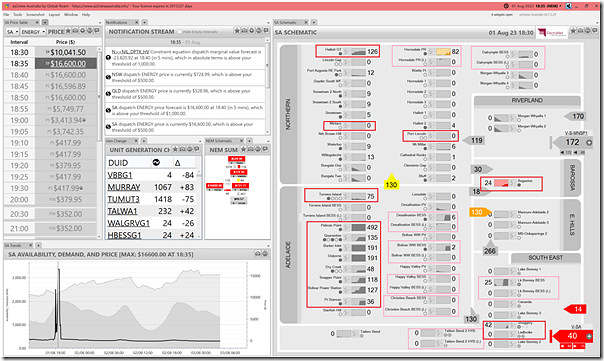
Task: Click the star icon in SA Schematic header
Action: tap(574, 31)
